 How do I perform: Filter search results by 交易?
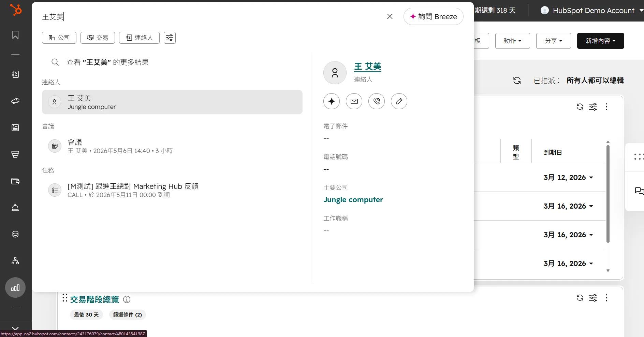click(x=98, y=38)
